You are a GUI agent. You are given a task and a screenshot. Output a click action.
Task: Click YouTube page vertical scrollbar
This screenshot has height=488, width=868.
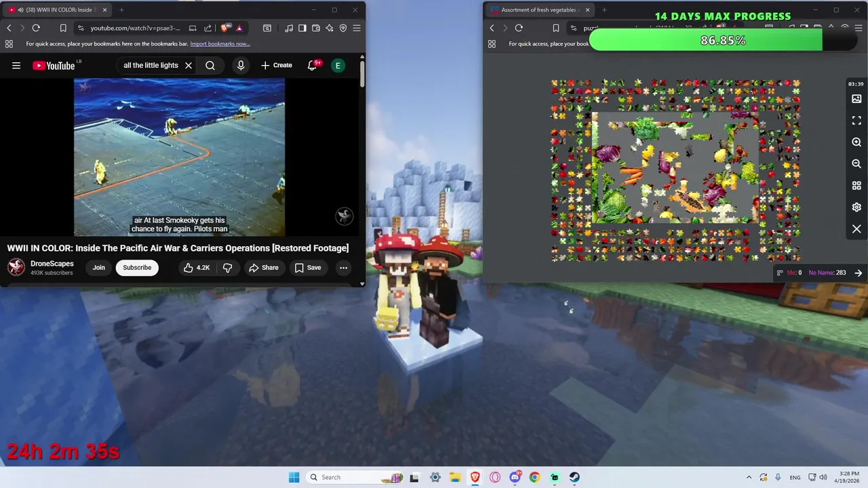click(x=362, y=75)
